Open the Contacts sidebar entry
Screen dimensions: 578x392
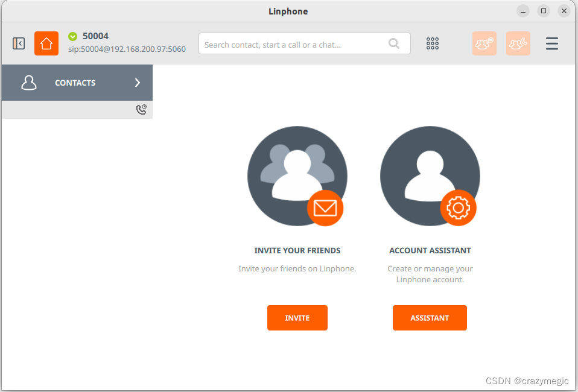[x=77, y=83]
